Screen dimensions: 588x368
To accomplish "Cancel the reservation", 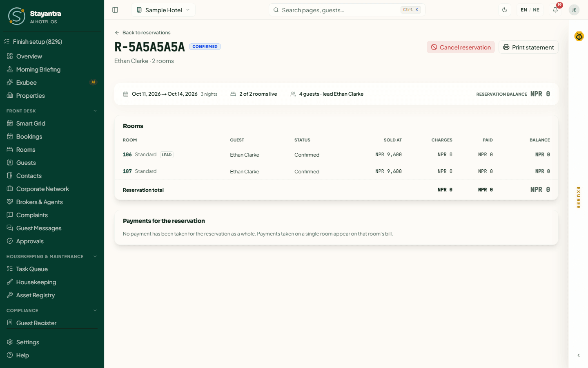I will click(461, 47).
